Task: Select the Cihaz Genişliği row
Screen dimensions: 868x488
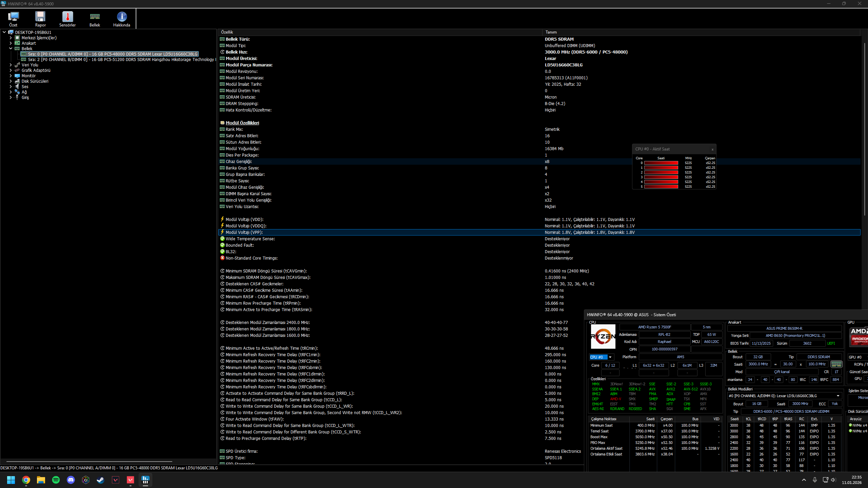Action: (539, 161)
